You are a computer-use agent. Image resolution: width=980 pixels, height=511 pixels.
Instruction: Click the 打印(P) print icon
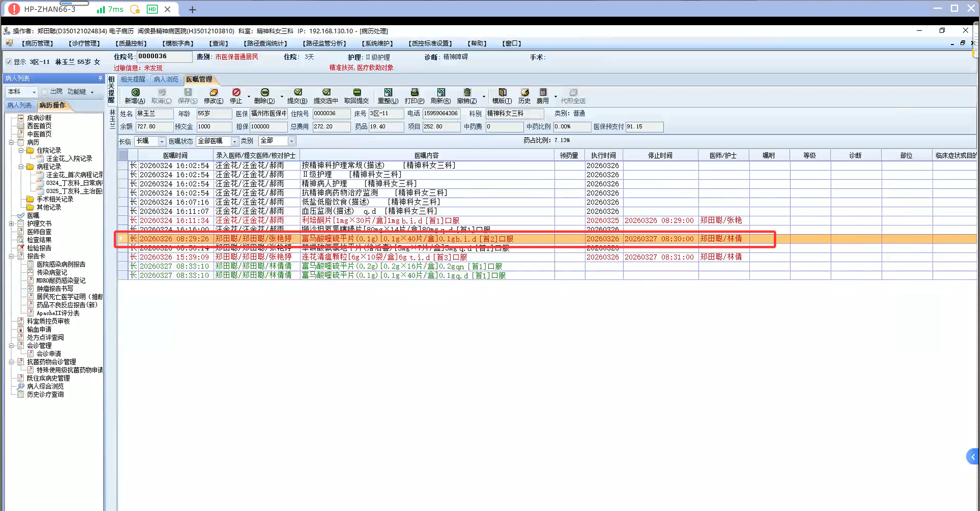tap(414, 93)
